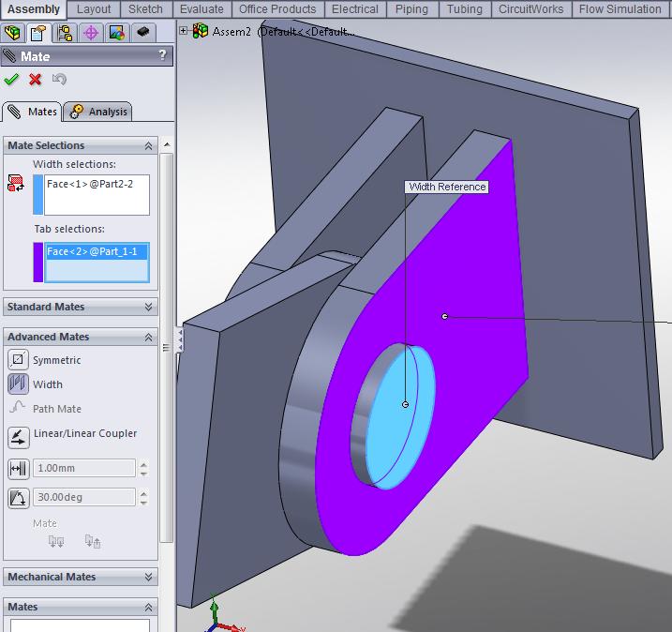Open the Evaluate ribbon tab
The image size is (672, 632).
202,9
